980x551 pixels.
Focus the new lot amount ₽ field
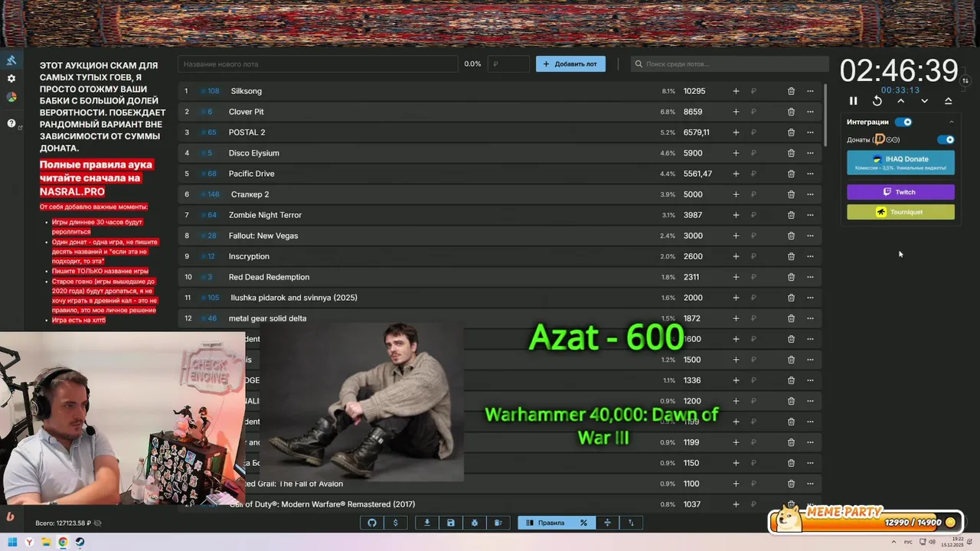coord(508,64)
